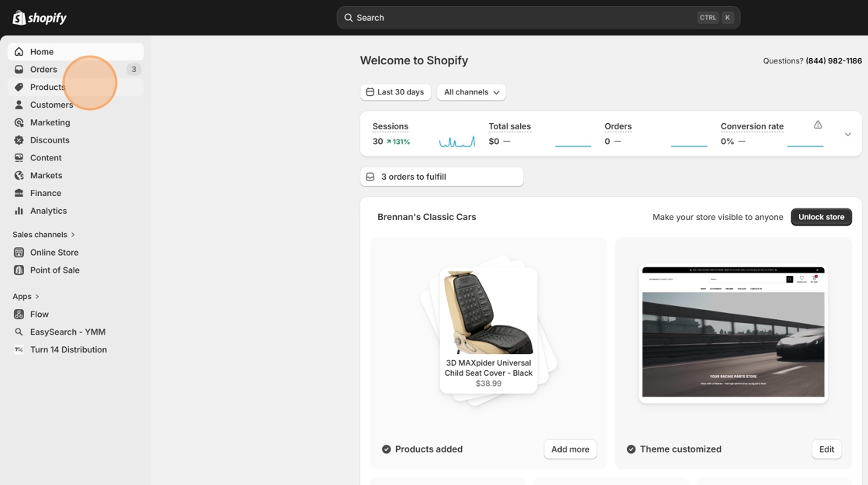
Task: Open the Flow app
Action: pos(76,315)
